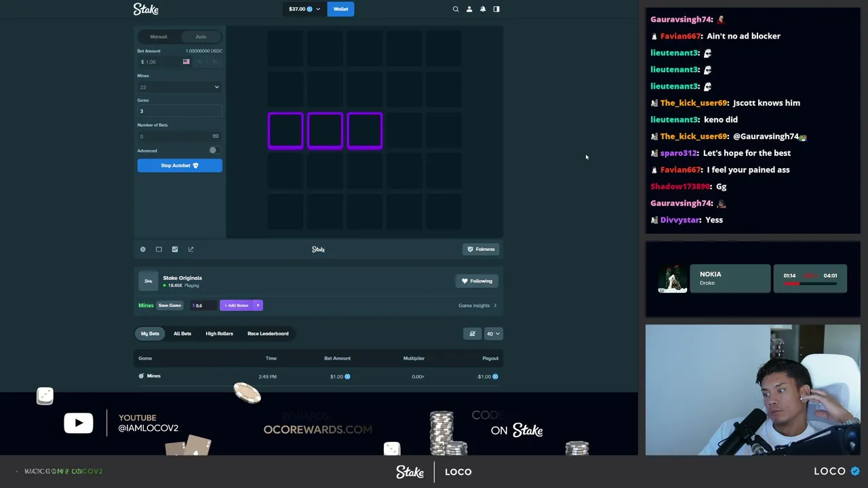Screen dimensions: 868x488
Task: Click the NOKIA album art thumbnail
Action: tap(673, 279)
